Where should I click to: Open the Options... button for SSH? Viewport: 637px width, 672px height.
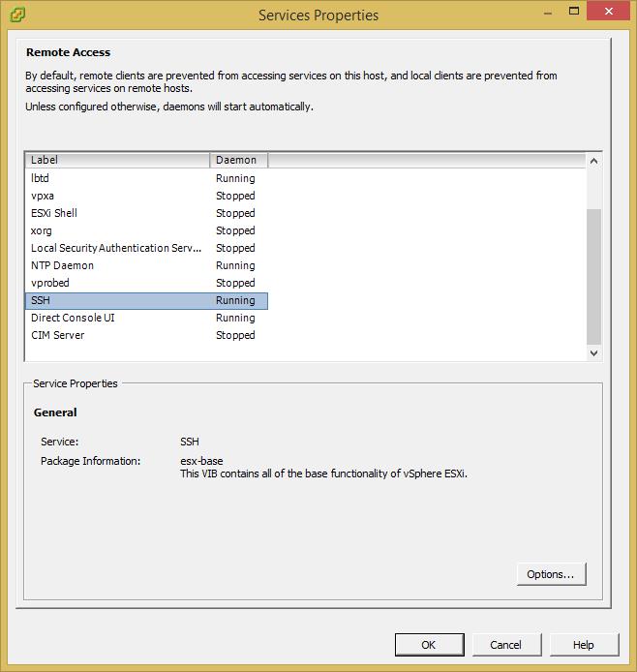click(x=551, y=574)
